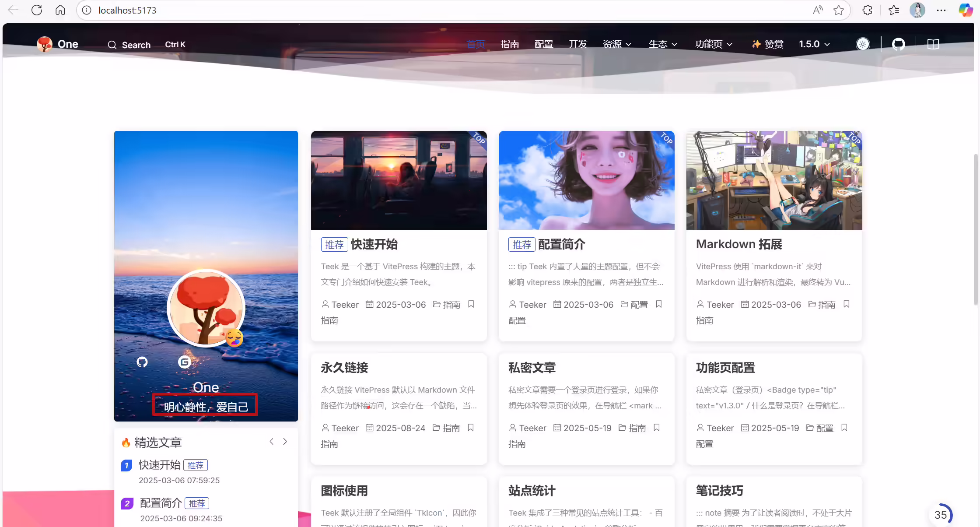Click the 指南 tag under 私密文章 card
Screen dimensions: 980x527
517,444
